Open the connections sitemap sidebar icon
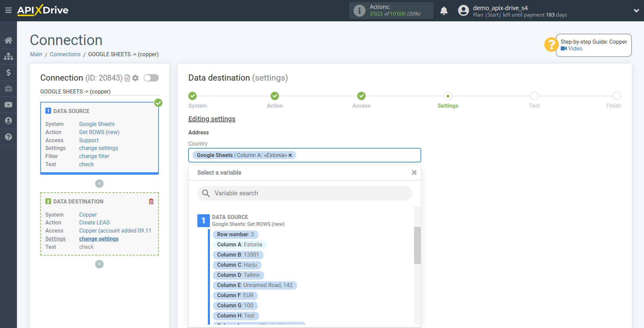 click(x=8, y=56)
